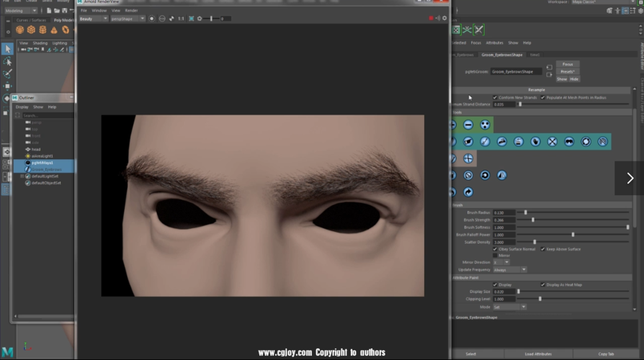This screenshot has height=360, width=644.
Task: Click the 1:1 zoom button in RenderView
Action: pos(181,18)
